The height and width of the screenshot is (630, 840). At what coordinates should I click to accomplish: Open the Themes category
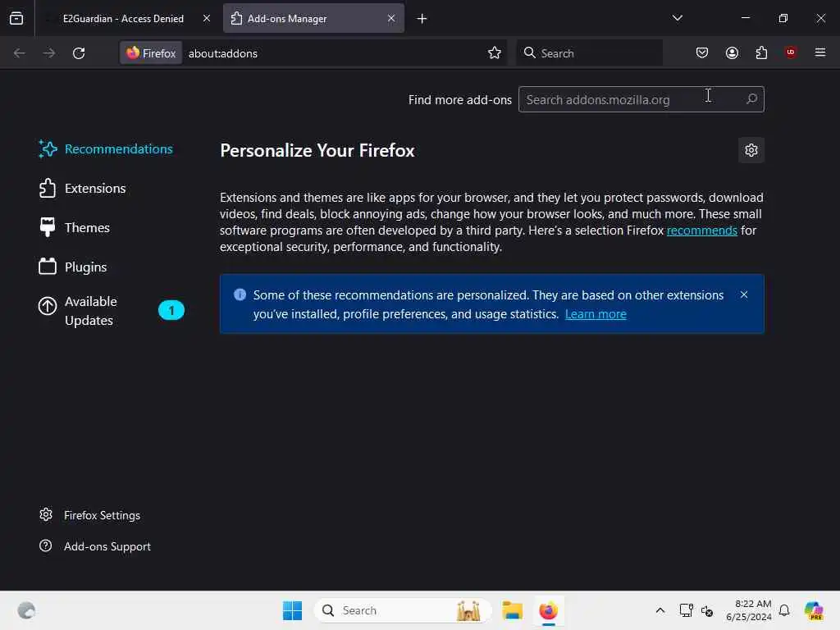[75, 228]
